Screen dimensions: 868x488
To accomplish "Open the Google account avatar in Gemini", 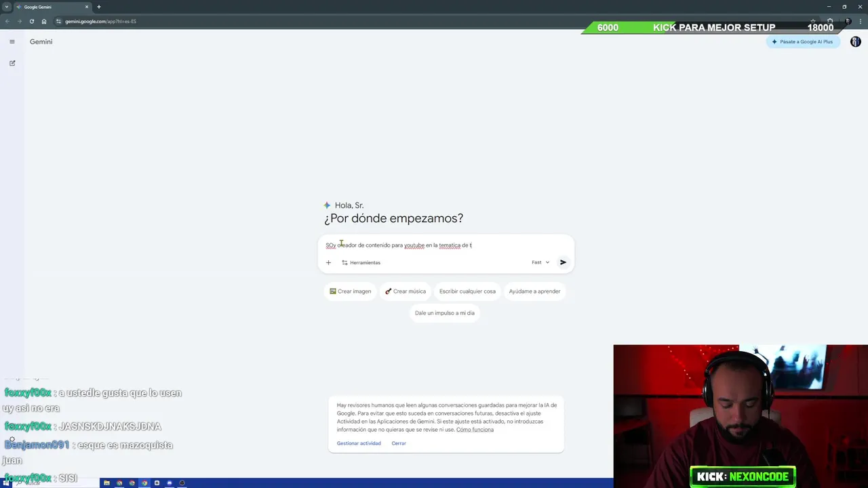I will point(855,41).
